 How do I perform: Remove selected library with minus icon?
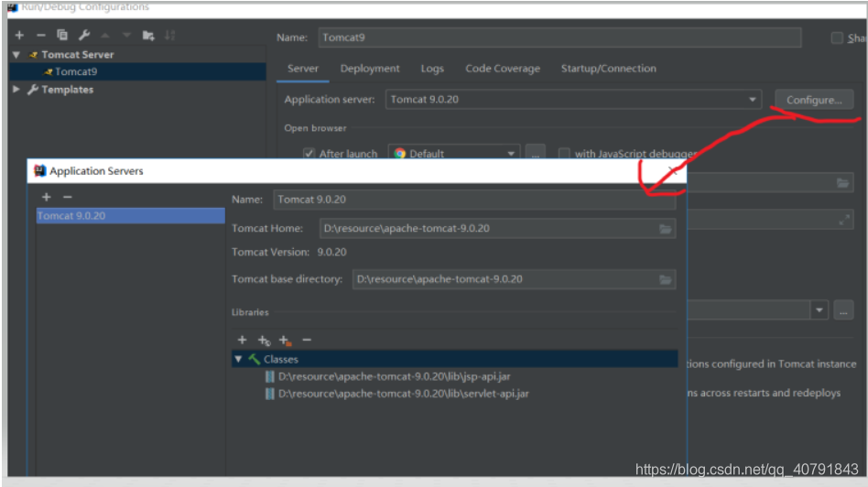(x=307, y=340)
